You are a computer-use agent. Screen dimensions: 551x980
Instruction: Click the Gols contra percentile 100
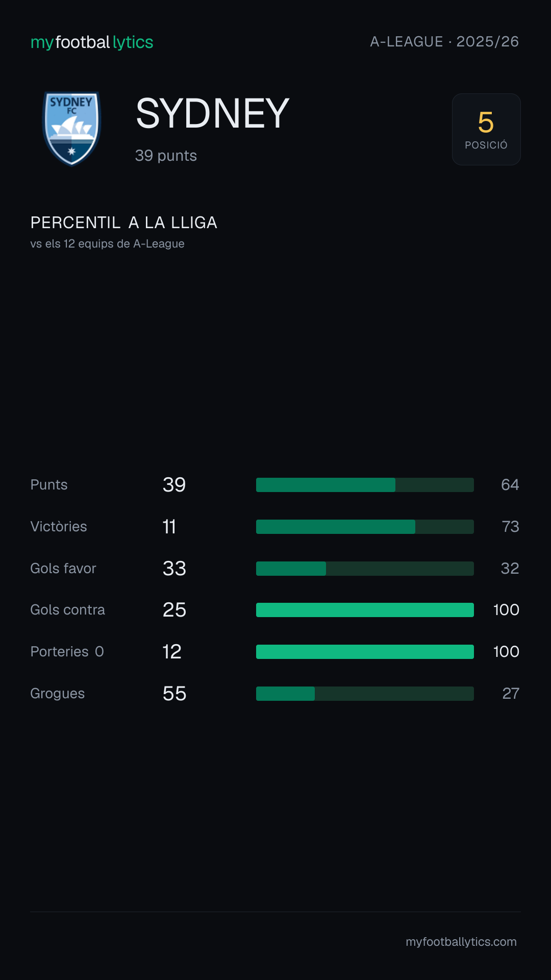pos(506,610)
